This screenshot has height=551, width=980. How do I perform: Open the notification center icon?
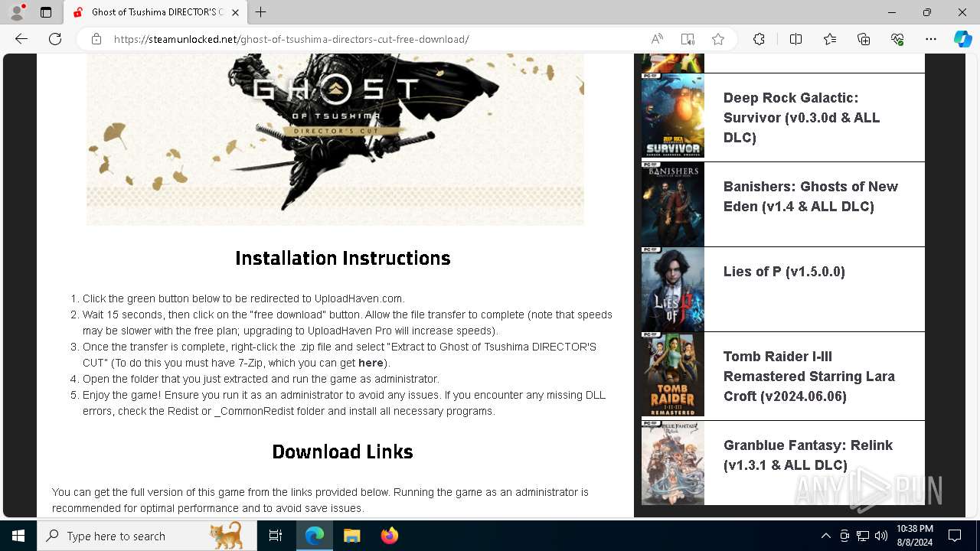(955, 536)
